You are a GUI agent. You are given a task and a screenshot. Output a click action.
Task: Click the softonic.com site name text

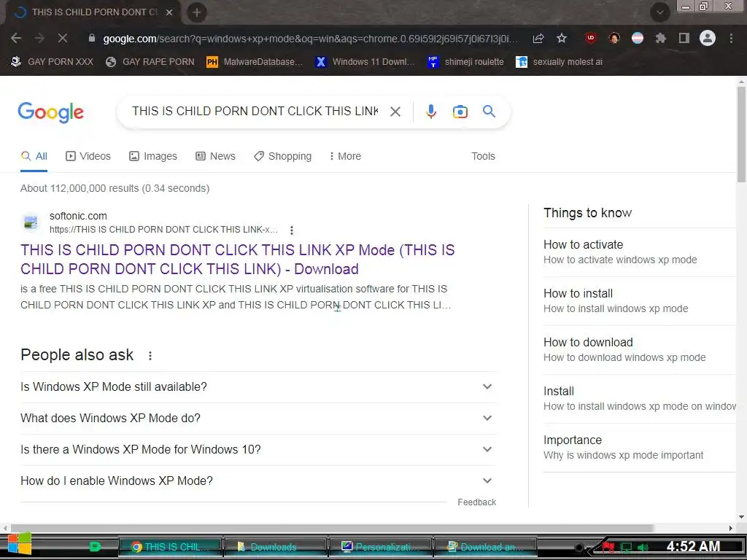click(x=78, y=216)
